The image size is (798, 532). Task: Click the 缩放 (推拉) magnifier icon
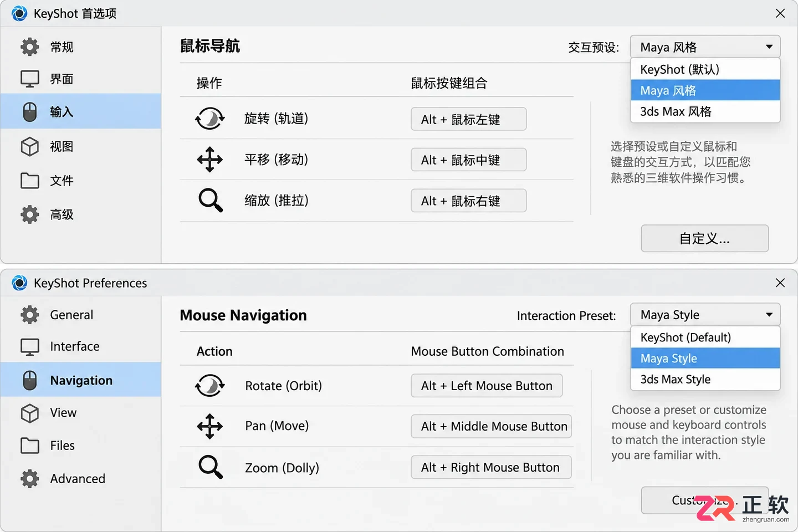coord(211,201)
